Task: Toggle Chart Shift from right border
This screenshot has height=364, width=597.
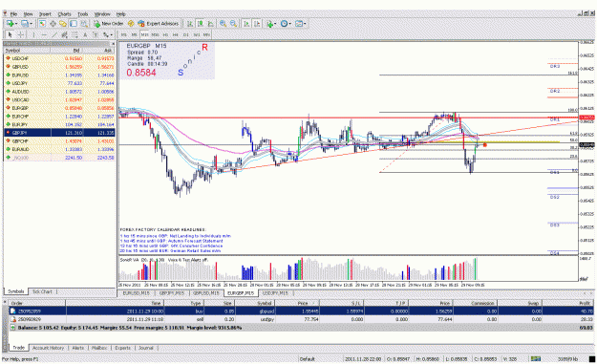Action: pos(257,24)
